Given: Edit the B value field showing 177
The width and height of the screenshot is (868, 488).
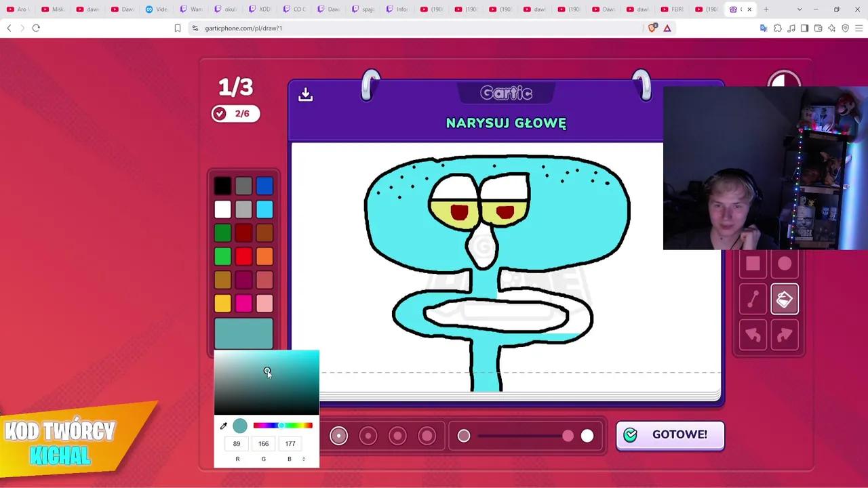Looking at the screenshot, I should pyautogui.click(x=290, y=444).
